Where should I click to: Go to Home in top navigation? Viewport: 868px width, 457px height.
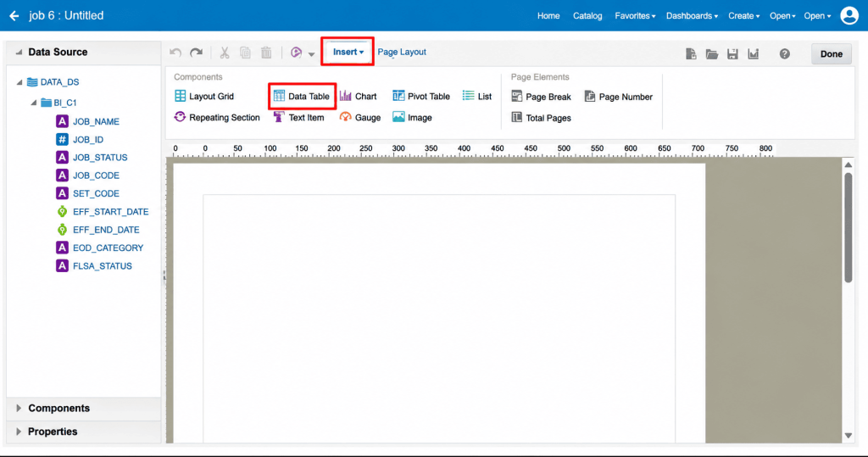[x=548, y=15]
